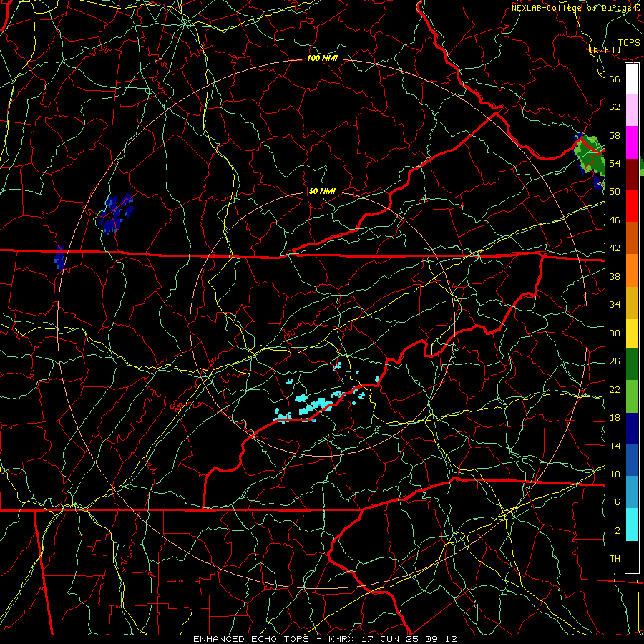Select the cyan legend swatch near 2
Viewport: 644px width, 644px height.
pyautogui.click(x=632, y=525)
